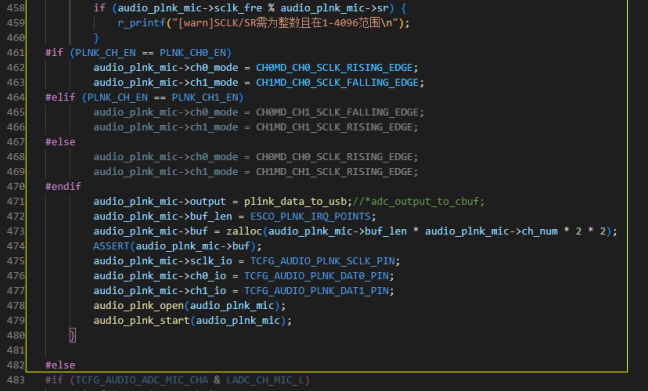Click ch1_io member on line 477
The width and height of the screenshot is (648, 391).
click(x=208, y=291)
